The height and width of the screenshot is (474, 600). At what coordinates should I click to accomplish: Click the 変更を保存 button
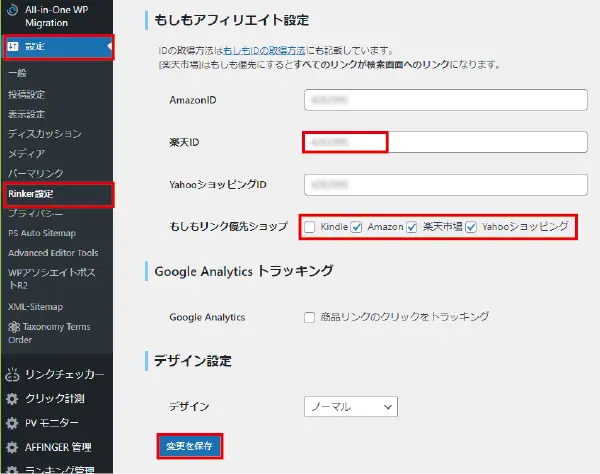189,446
